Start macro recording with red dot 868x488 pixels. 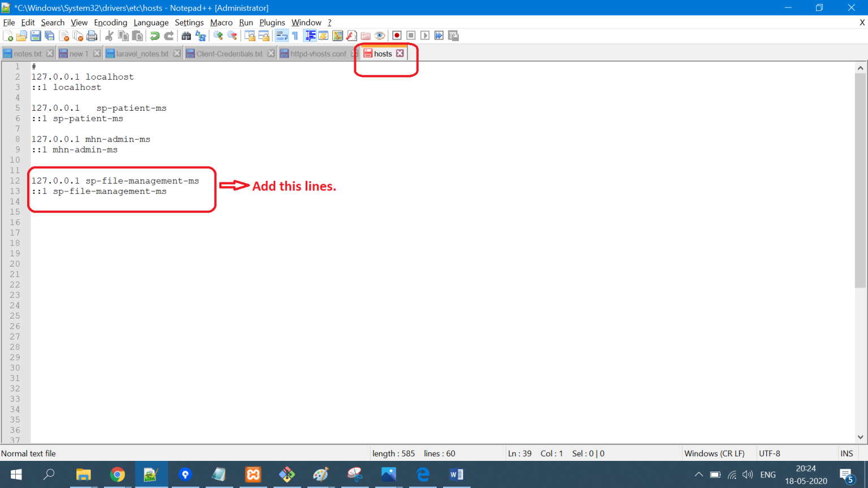397,36
